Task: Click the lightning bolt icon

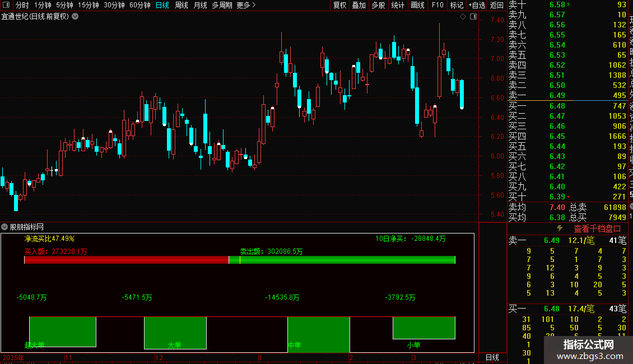Action: coord(560,228)
